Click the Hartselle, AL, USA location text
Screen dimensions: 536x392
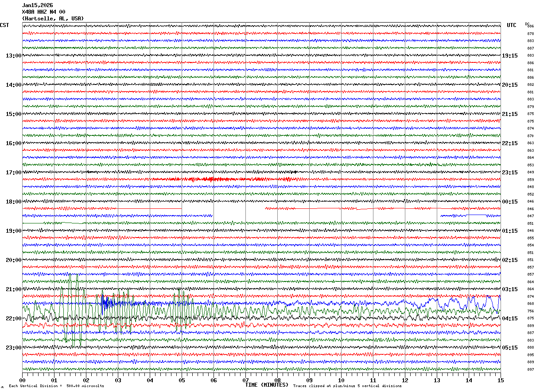53,19
